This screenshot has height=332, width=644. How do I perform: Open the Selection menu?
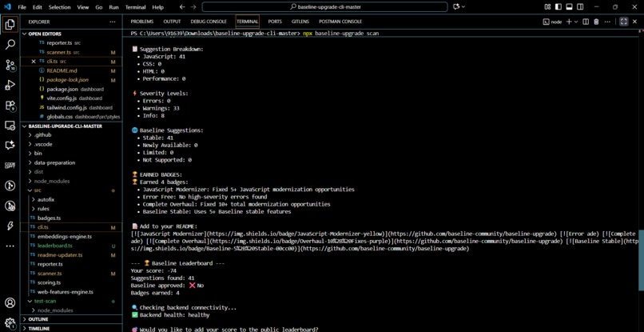tap(59, 7)
